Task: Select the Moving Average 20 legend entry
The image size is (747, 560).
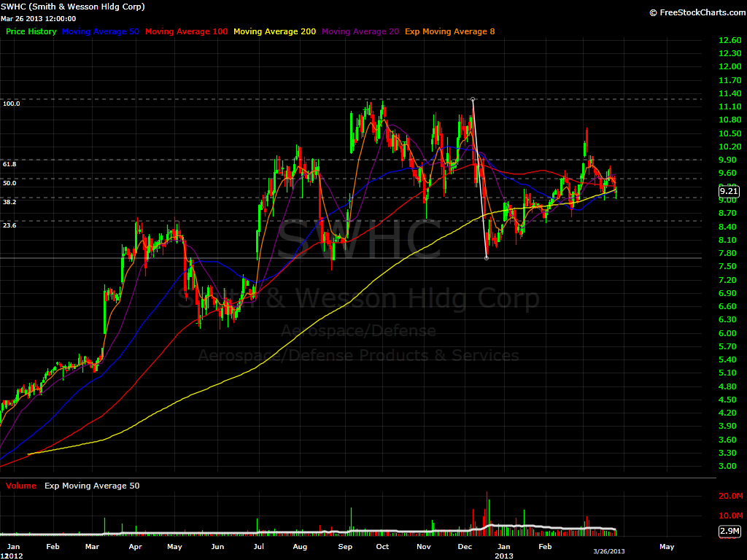Action: (x=360, y=31)
